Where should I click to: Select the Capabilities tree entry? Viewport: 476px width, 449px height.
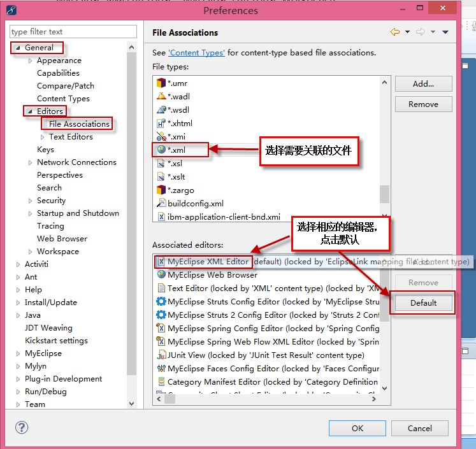58,73
